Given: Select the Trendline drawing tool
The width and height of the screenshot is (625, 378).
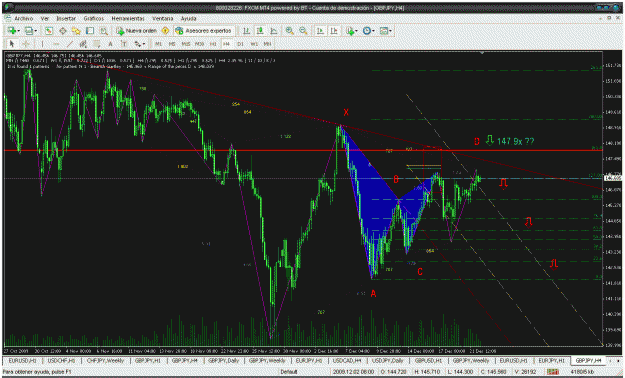Looking at the screenshot, I should click(70, 44).
